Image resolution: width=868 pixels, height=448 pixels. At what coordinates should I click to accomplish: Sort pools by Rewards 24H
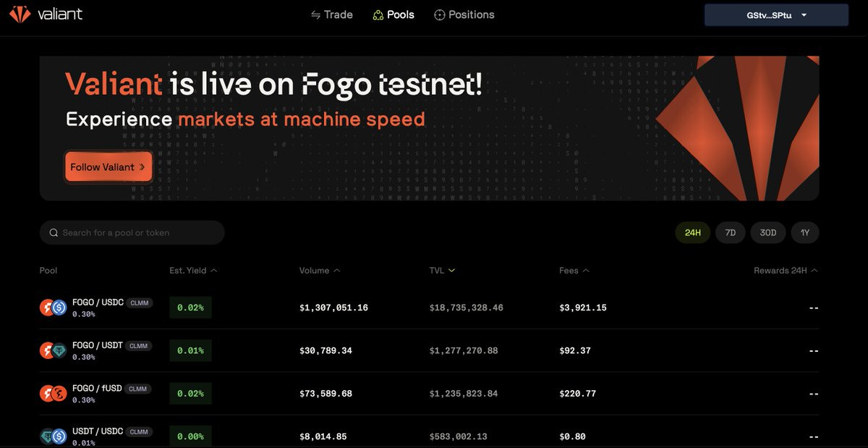[x=786, y=271]
